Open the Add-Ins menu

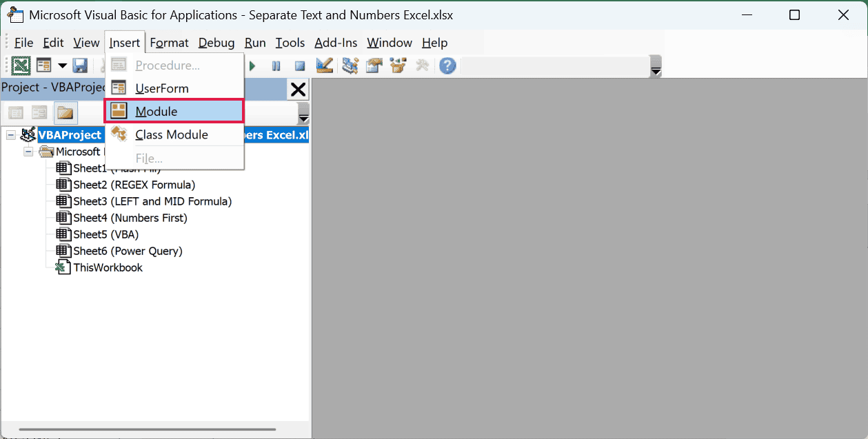(x=337, y=43)
